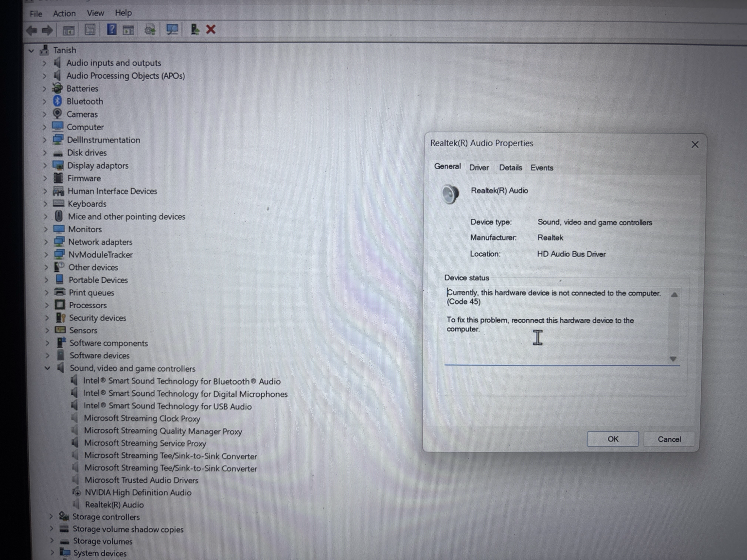The width and height of the screenshot is (747, 560).
Task: Click the Firmware category icon
Action: pos(58,178)
